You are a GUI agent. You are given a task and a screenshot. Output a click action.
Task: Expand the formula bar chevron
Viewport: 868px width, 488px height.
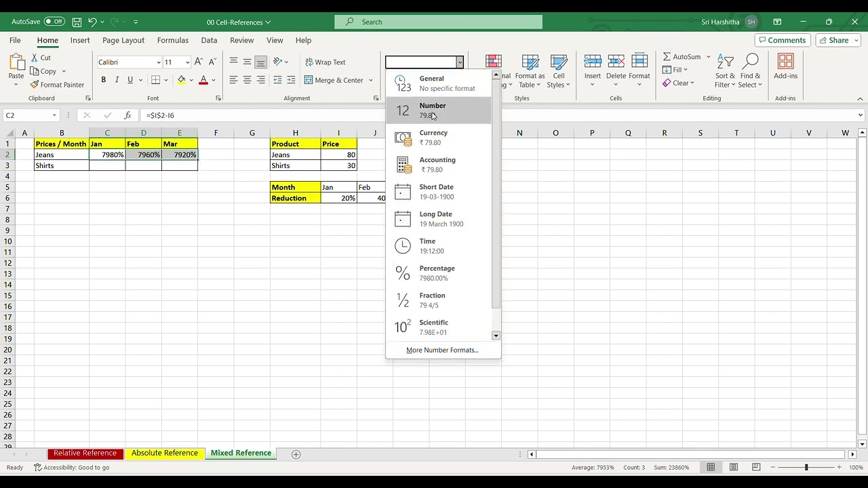860,115
